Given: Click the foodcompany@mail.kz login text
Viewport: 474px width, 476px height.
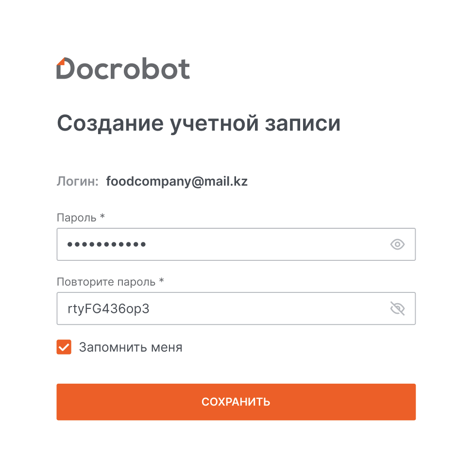Looking at the screenshot, I should tap(177, 182).
